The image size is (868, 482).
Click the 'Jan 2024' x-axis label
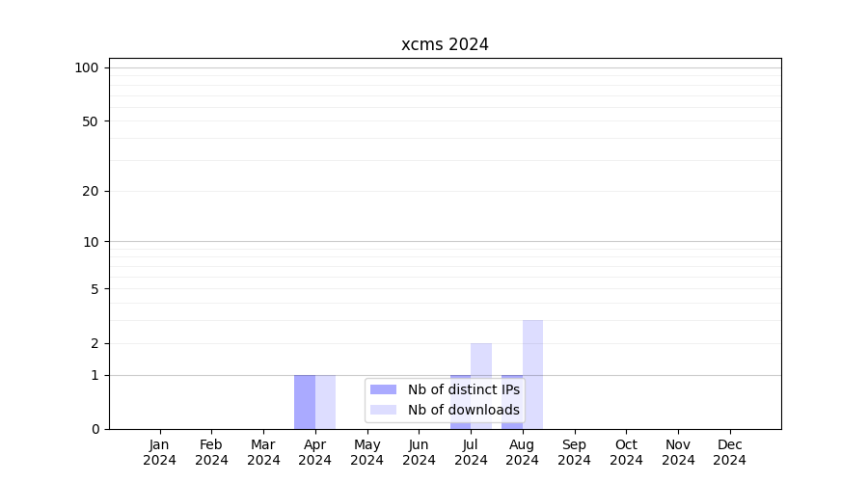click(x=160, y=452)
